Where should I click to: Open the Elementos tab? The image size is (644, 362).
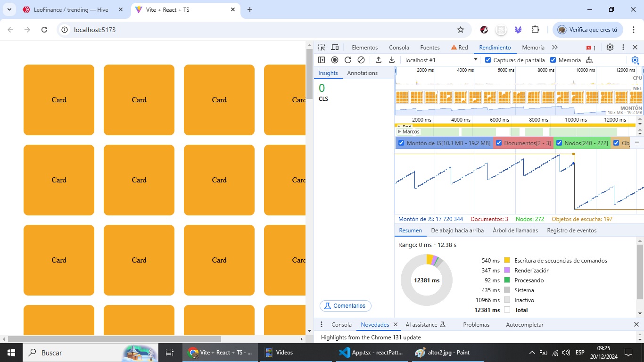tap(365, 48)
